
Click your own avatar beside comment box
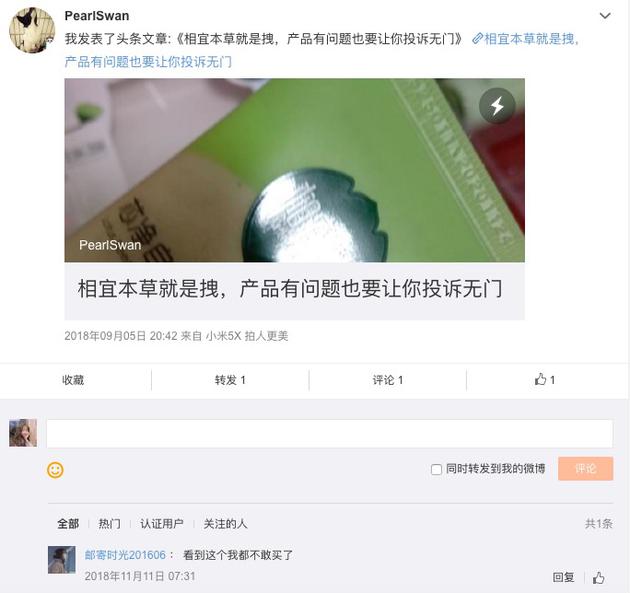coord(23,433)
